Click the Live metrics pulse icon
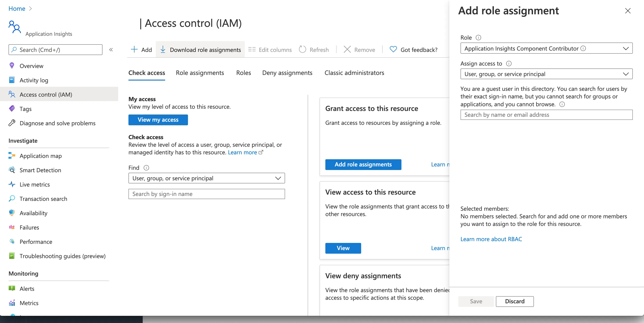Screen dimensions: 644x323 (x=12, y=185)
